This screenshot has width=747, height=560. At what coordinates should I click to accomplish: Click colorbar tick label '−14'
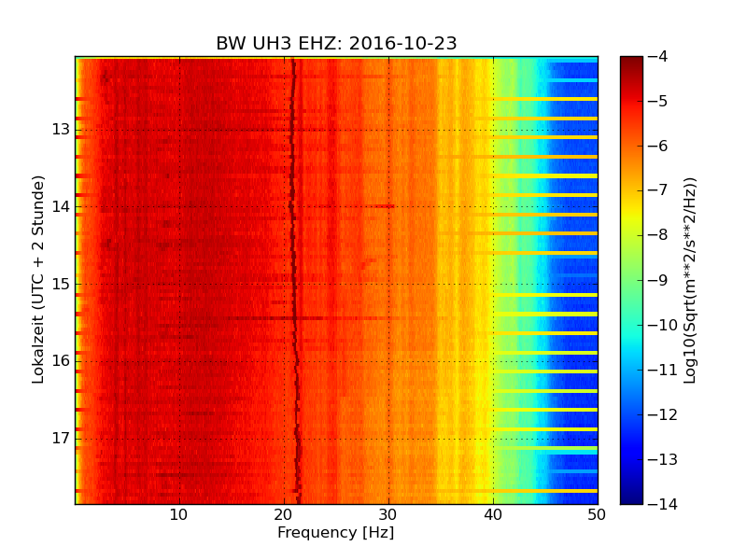click(663, 504)
